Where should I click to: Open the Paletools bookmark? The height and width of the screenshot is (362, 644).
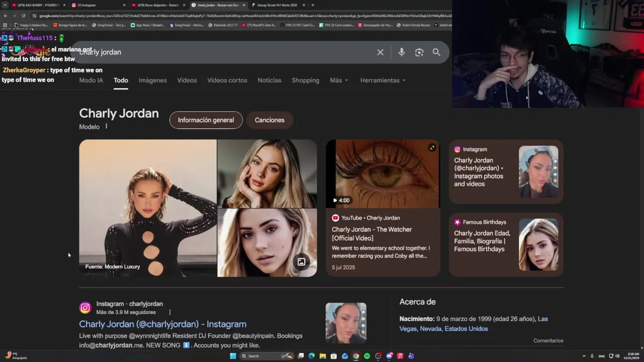click(x=223, y=25)
